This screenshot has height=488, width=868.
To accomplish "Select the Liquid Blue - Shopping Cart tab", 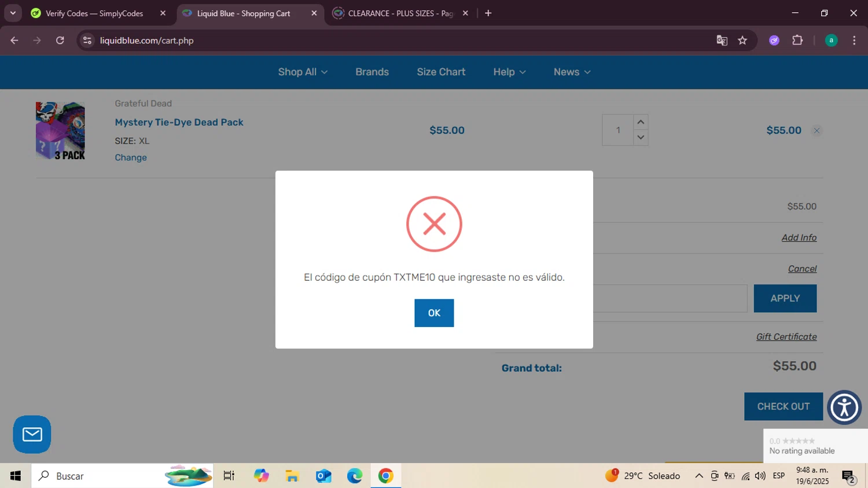I will click(x=244, y=13).
